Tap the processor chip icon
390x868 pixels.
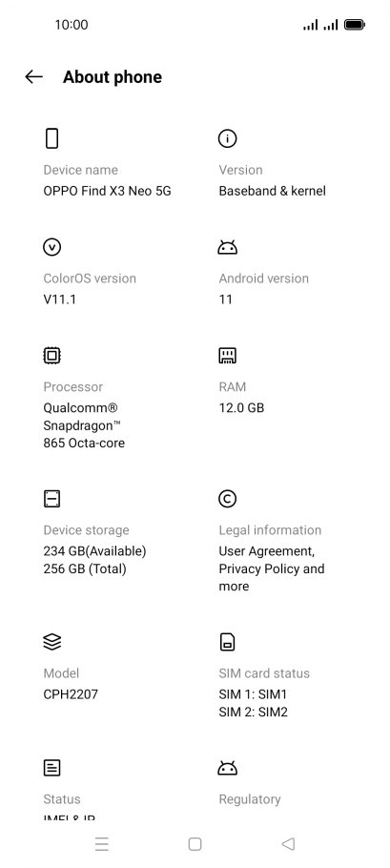(52, 356)
